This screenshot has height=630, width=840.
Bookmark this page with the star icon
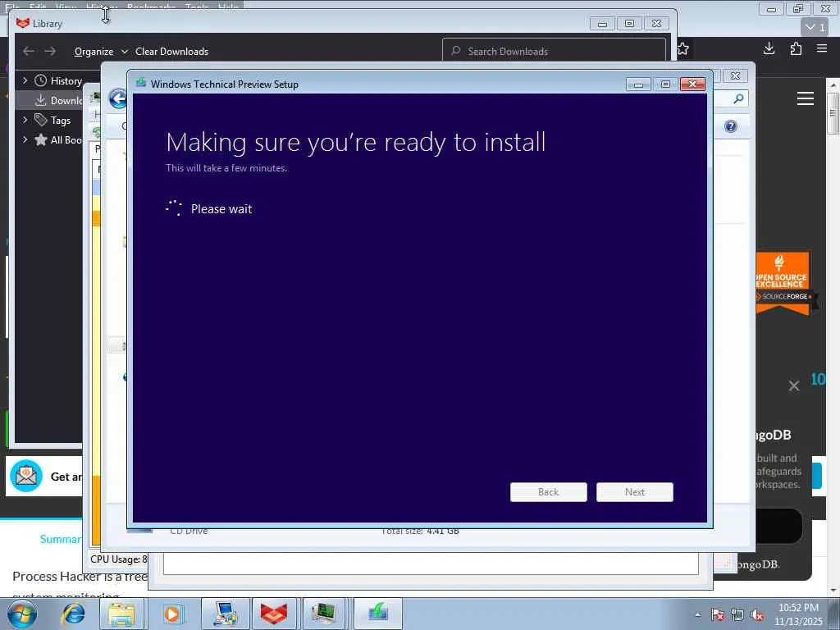point(683,48)
